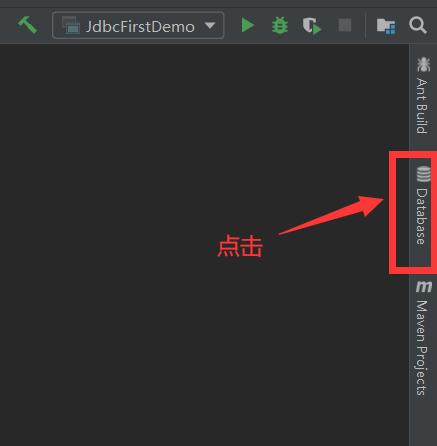The width and height of the screenshot is (437, 446).
Task: Click the red 点击 annotation text
Action: 240,246
